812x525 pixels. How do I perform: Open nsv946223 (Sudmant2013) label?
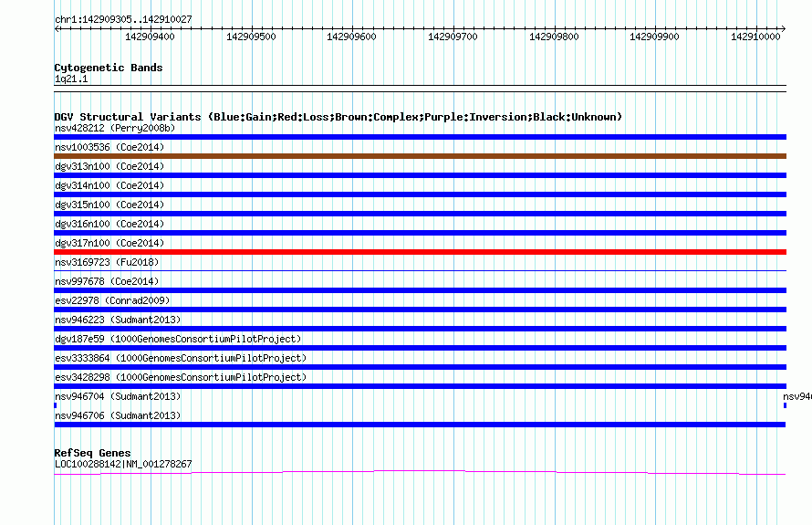[x=118, y=320]
